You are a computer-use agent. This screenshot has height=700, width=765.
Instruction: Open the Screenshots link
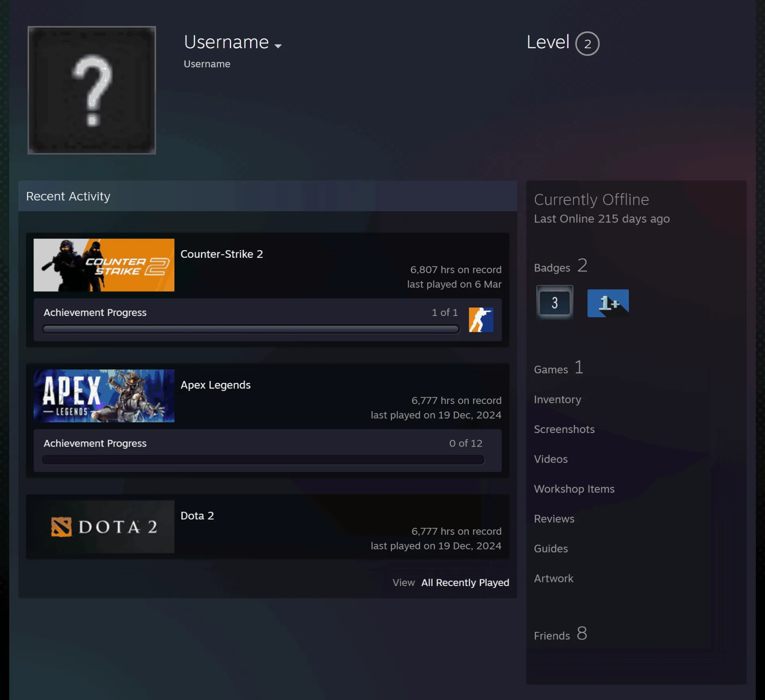564,429
